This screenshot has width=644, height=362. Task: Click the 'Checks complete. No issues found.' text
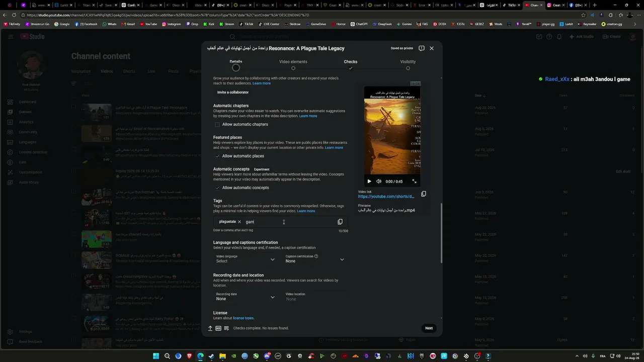coord(261,328)
